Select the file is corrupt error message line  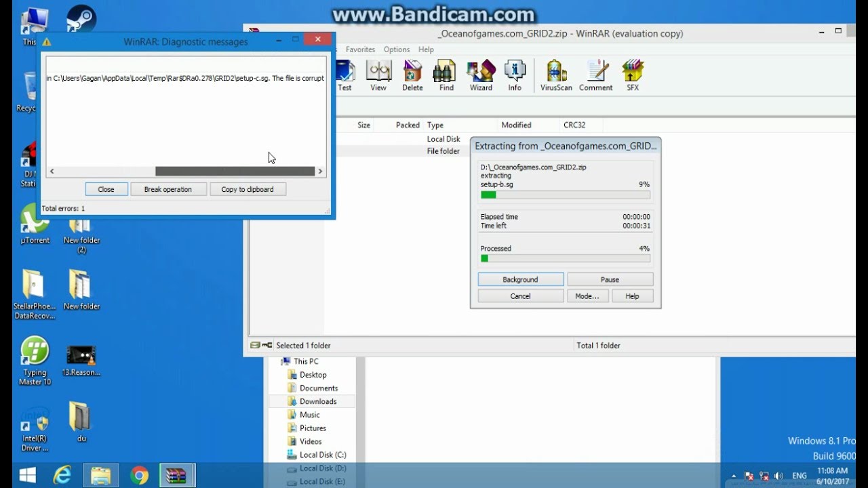point(185,78)
